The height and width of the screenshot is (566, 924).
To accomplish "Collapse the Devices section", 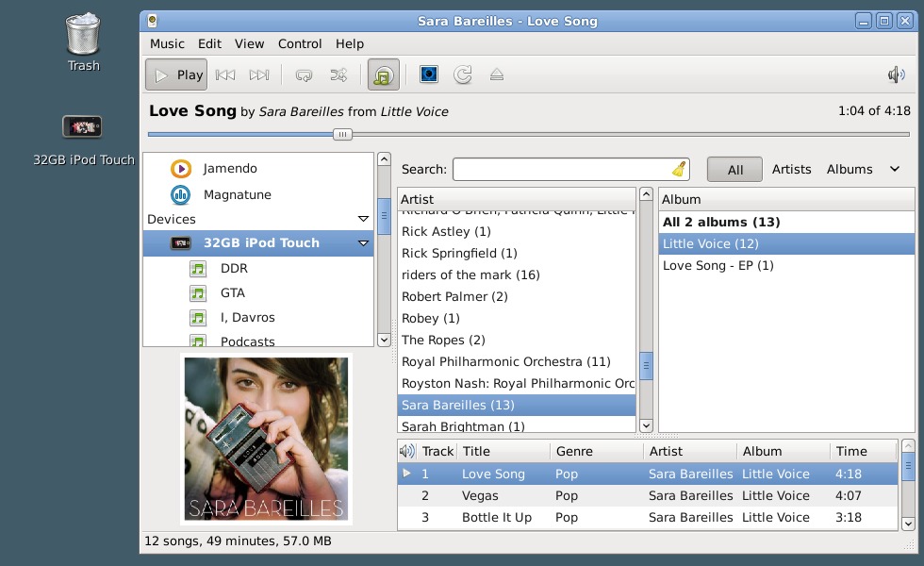I will click(362, 218).
